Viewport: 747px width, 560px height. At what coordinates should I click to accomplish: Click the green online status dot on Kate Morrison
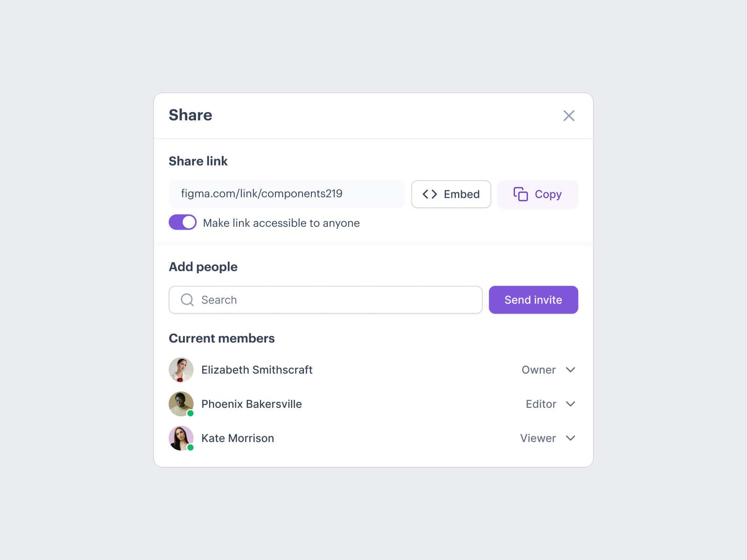tap(190, 447)
